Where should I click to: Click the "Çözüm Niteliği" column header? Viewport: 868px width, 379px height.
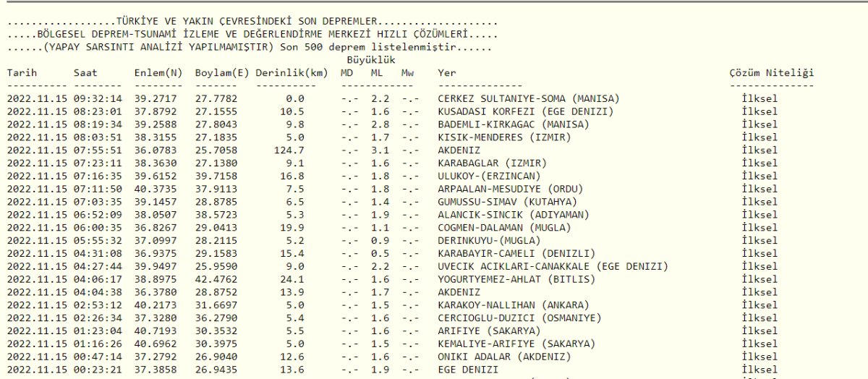[772, 73]
